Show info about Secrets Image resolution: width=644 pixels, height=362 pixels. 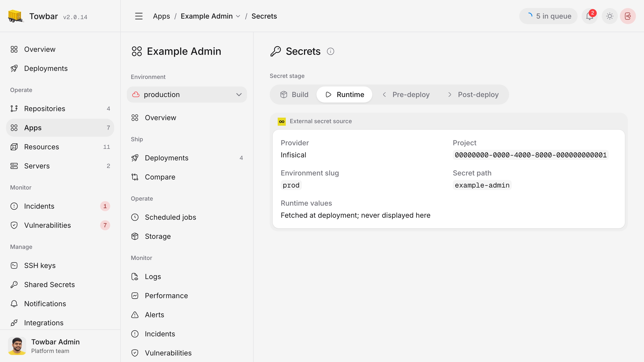point(330,51)
